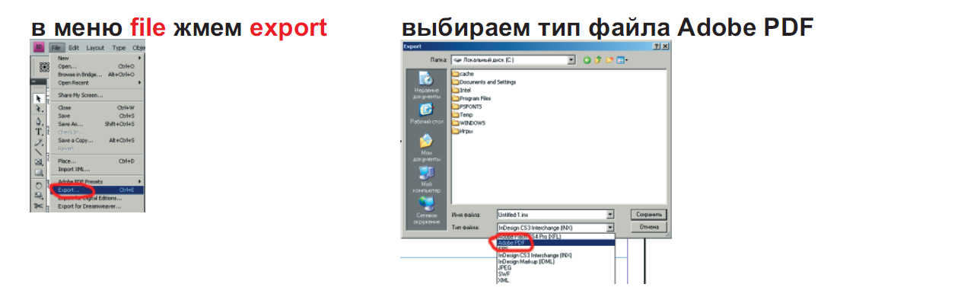Viewport: 980px width, 300px height.
Task: Open the Views menu icon in Export dialog
Action: click(x=622, y=60)
